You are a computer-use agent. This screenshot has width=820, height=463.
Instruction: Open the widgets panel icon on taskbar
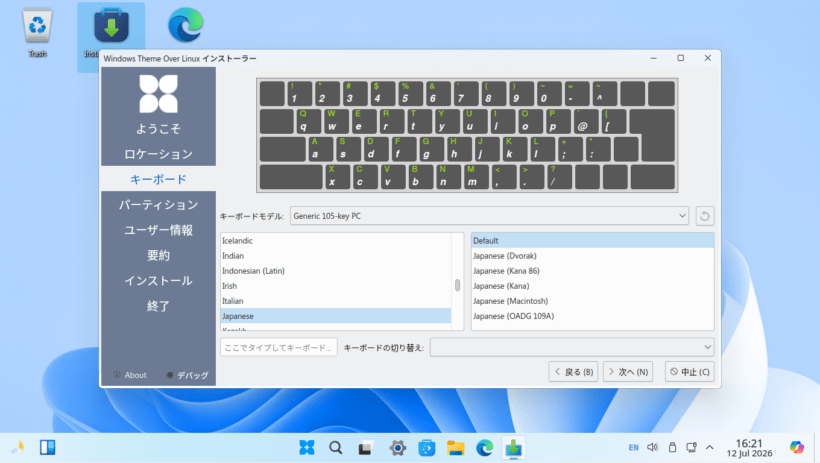click(x=48, y=447)
